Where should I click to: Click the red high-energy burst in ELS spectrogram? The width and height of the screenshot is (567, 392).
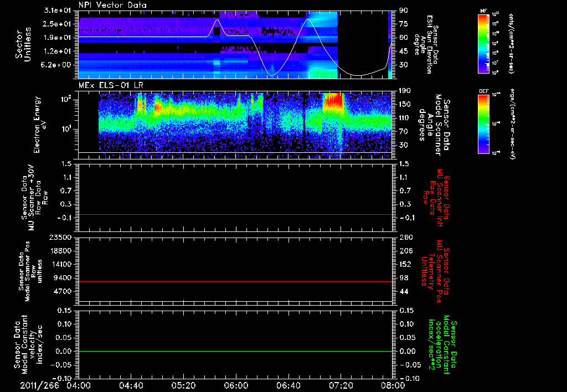coord(333,100)
